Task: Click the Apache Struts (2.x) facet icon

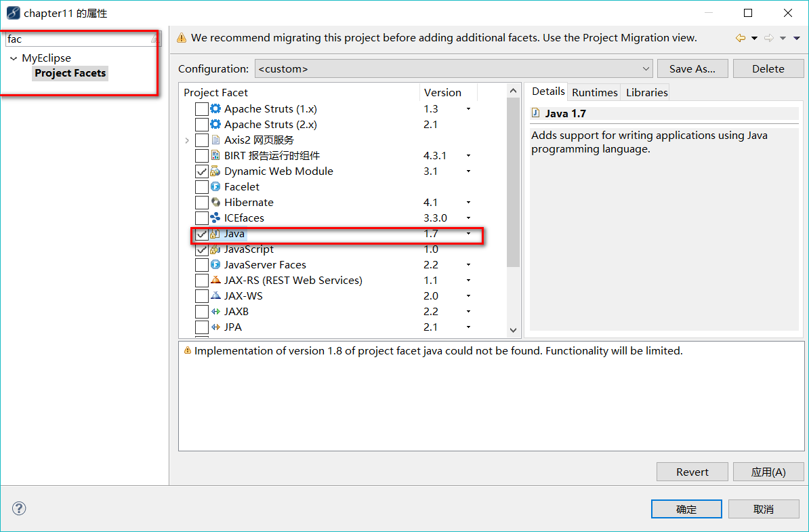Action: (x=215, y=124)
